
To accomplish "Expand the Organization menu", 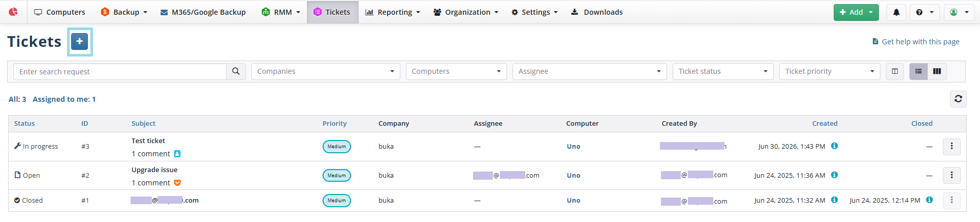I will pos(465,12).
